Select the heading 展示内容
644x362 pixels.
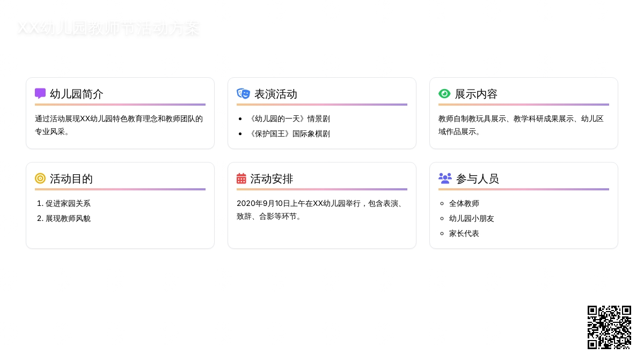click(x=477, y=94)
